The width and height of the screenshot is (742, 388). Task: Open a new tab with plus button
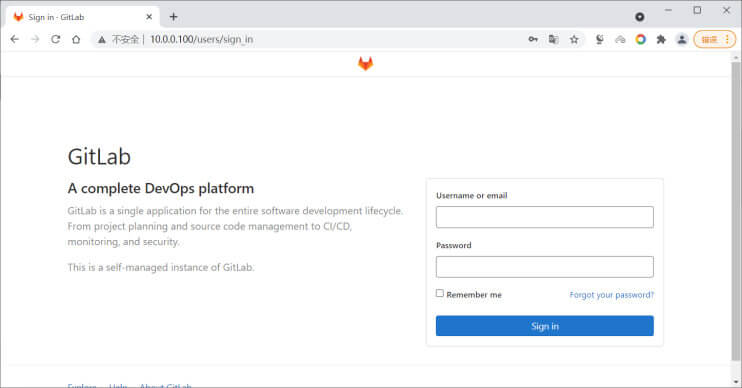pyautogui.click(x=173, y=17)
